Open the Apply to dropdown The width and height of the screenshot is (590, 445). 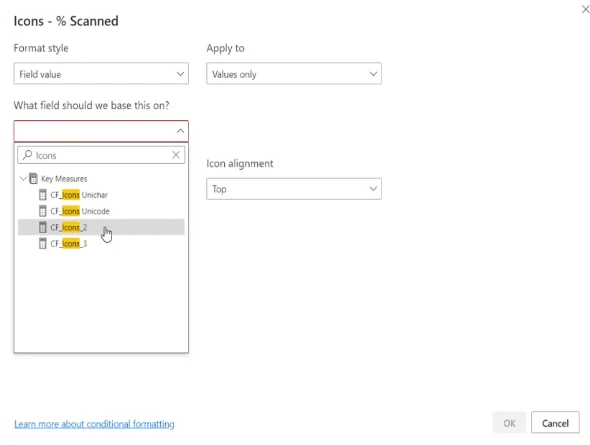tap(294, 74)
